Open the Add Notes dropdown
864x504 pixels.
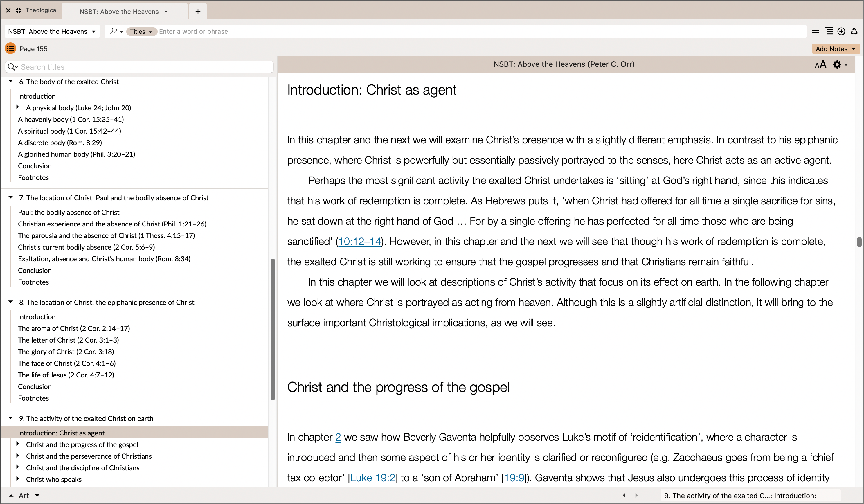(836, 49)
